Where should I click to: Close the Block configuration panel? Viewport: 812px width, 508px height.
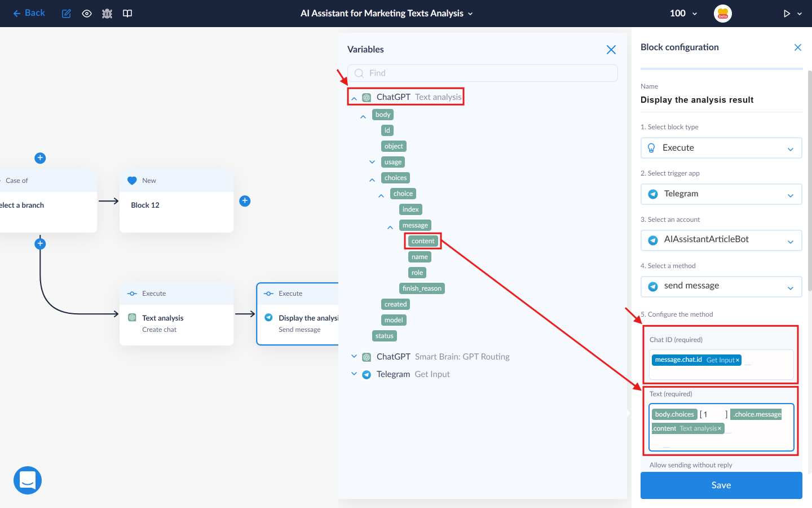click(x=798, y=47)
